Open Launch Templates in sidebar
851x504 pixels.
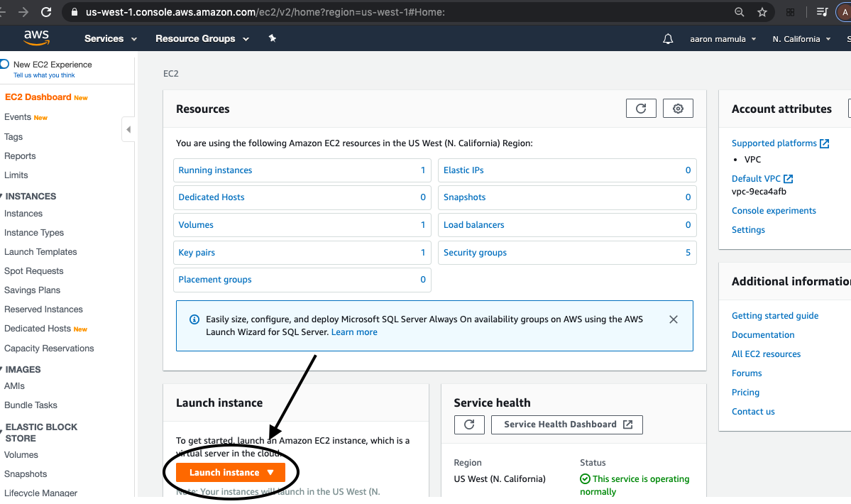click(40, 252)
